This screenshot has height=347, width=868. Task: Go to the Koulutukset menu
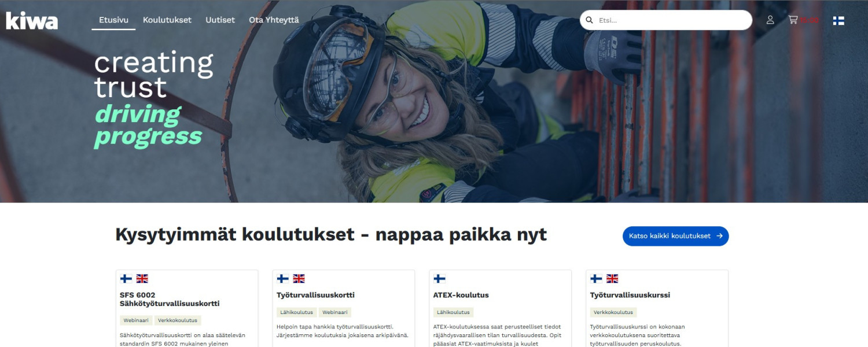pyautogui.click(x=167, y=20)
